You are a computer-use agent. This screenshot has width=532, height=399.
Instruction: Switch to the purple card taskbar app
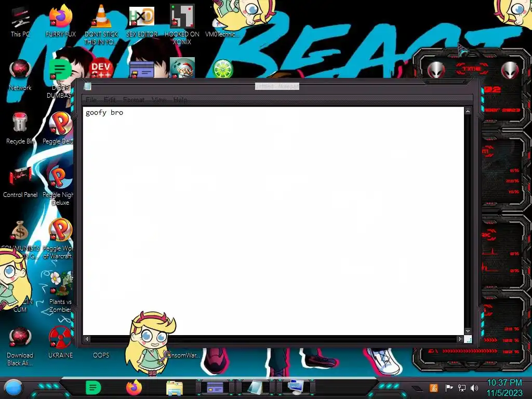coord(215,388)
